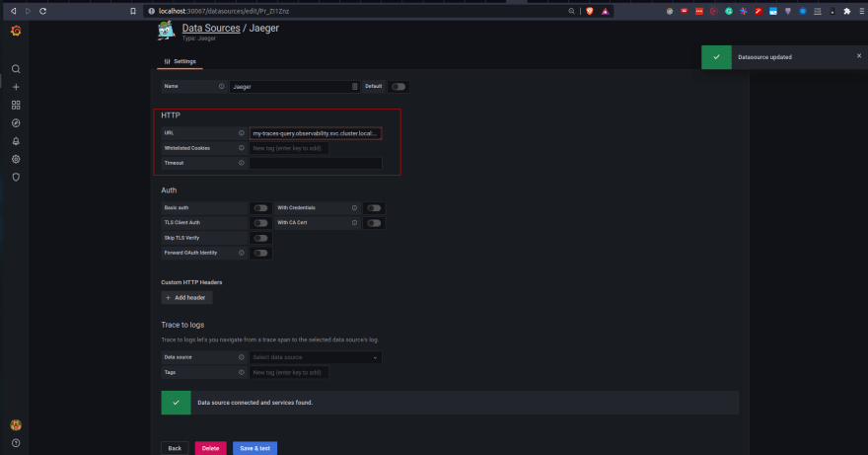Click the browser back arrow
Image resolution: width=868 pixels, height=455 pixels.
[x=13, y=11]
